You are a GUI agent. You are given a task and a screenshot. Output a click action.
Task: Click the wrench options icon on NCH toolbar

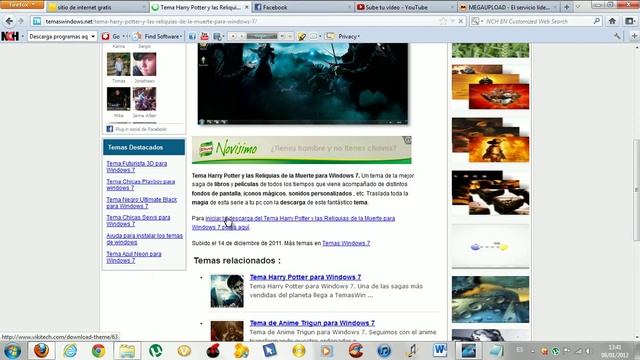tap(617, 36)
